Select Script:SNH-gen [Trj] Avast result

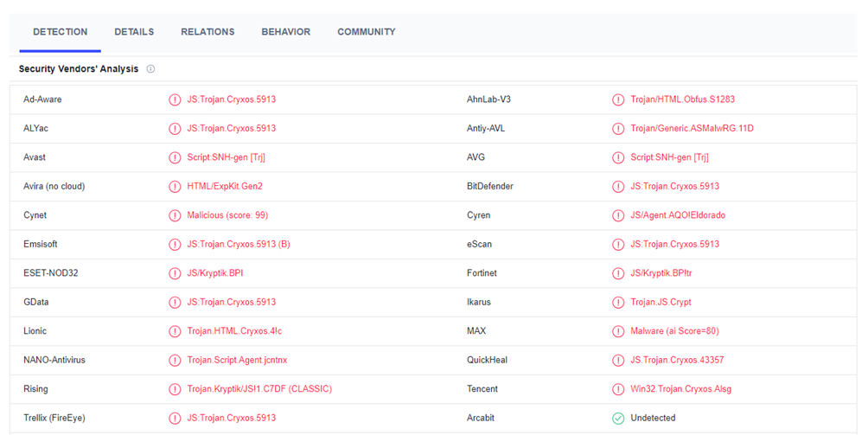[x=226, y=157]
